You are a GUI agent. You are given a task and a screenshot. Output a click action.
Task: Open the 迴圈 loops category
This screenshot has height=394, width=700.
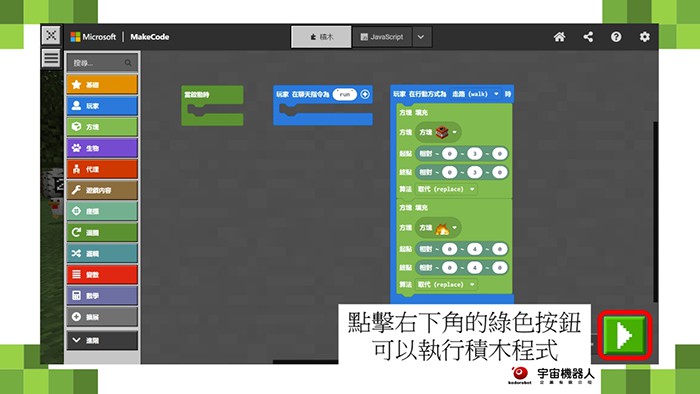[102, 232]
